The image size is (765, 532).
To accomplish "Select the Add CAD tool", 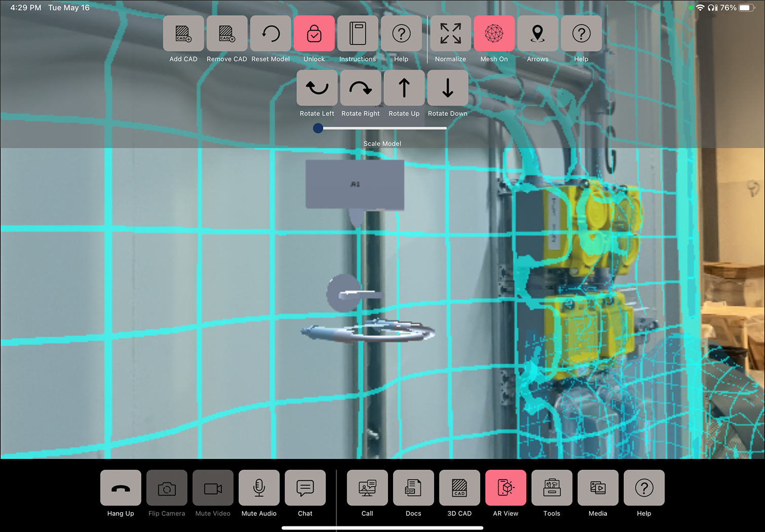I will (x=183, y=33).
